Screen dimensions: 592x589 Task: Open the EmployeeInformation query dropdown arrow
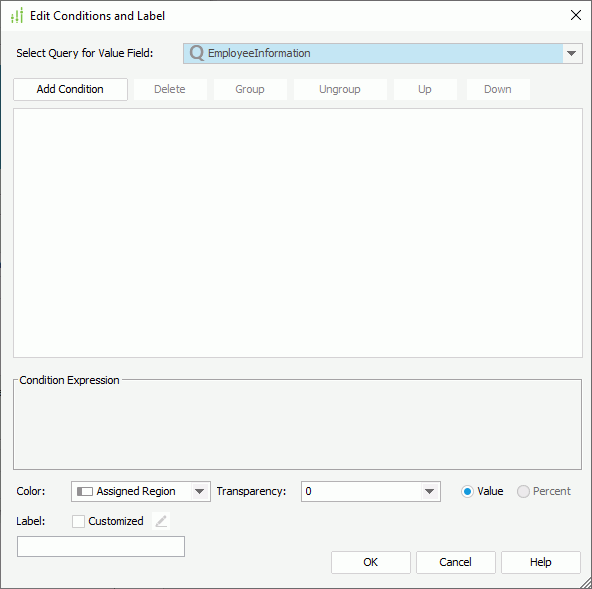coord(572,53)
